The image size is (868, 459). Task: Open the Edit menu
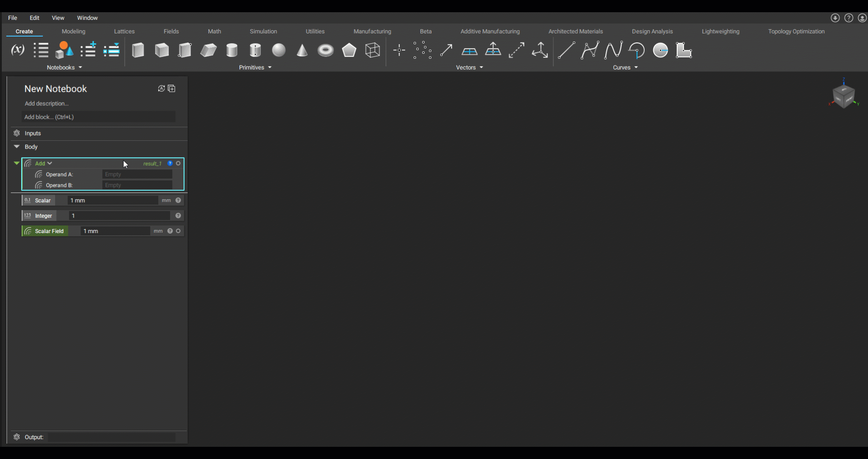point(35,18)
